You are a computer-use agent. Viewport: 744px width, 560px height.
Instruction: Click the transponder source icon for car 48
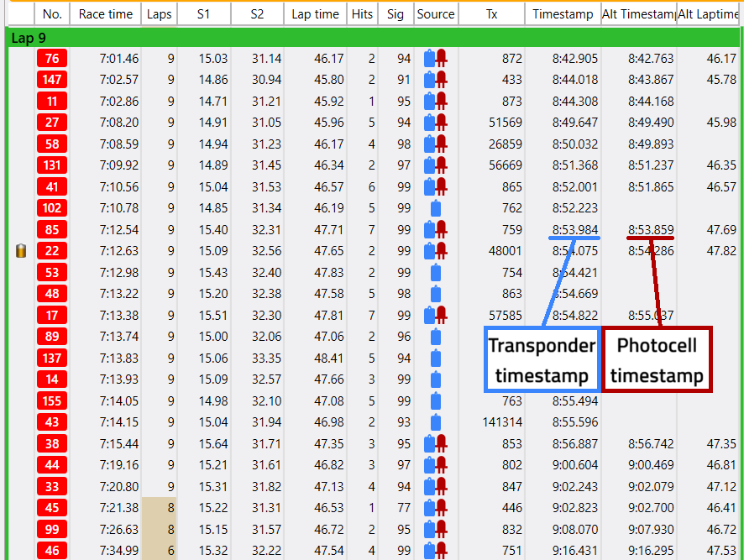click(436, 294)
